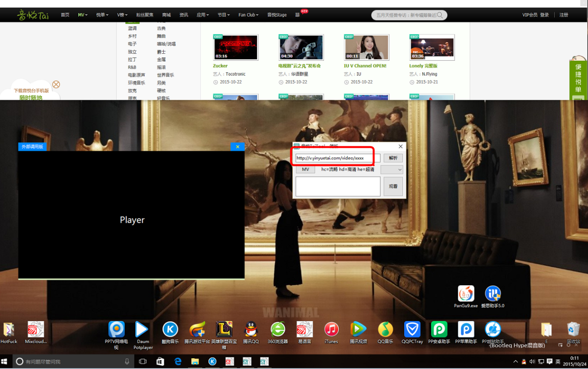Open the Edge browser in taskbar

click(178, 362)
